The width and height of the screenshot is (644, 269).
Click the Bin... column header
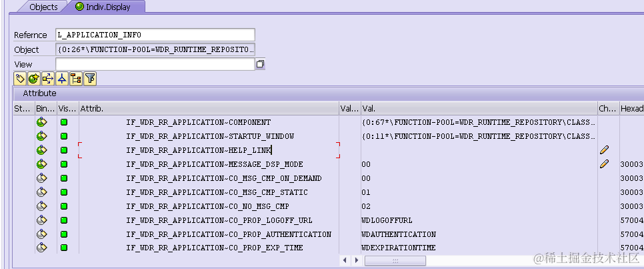click(45, 109)
